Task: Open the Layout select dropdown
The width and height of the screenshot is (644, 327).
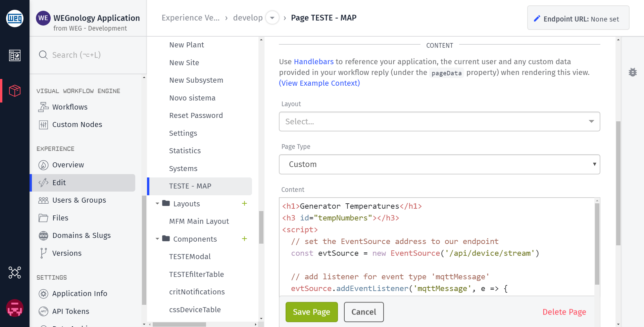Action: click(x=439, y=121)
